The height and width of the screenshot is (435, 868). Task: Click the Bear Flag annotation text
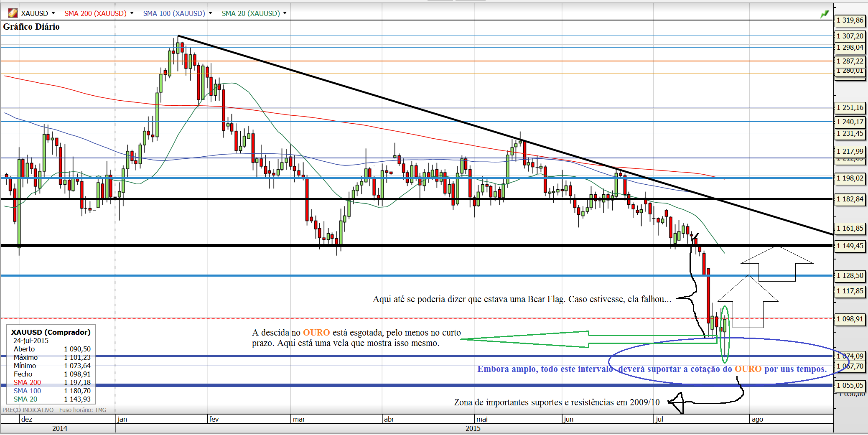(x=522, y=299)
